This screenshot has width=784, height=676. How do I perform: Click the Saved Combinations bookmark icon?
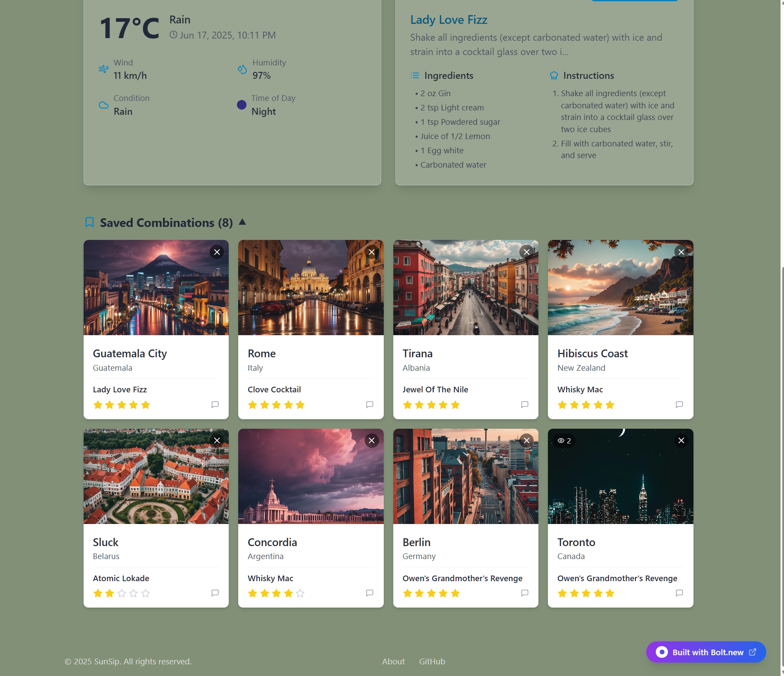click(90, 222)
